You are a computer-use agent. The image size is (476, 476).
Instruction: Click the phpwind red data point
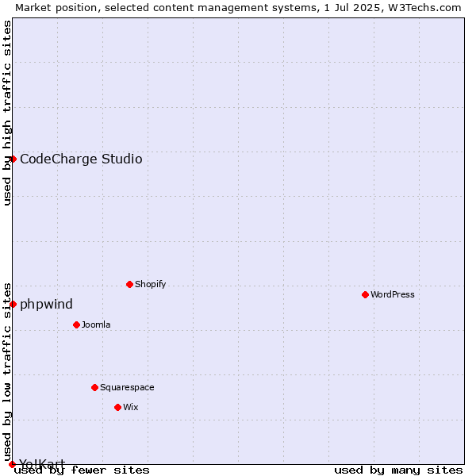pos(13,304)
